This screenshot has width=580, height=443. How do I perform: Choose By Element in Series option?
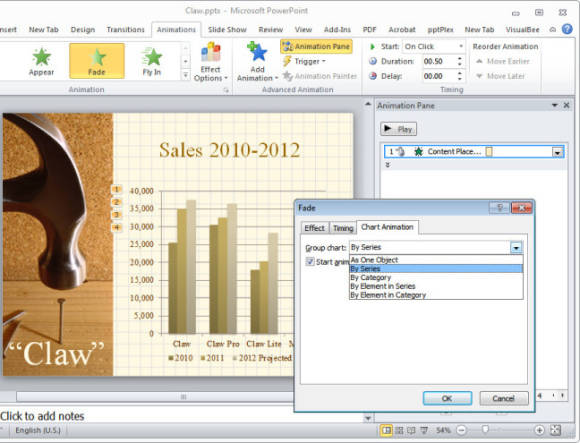436,287
